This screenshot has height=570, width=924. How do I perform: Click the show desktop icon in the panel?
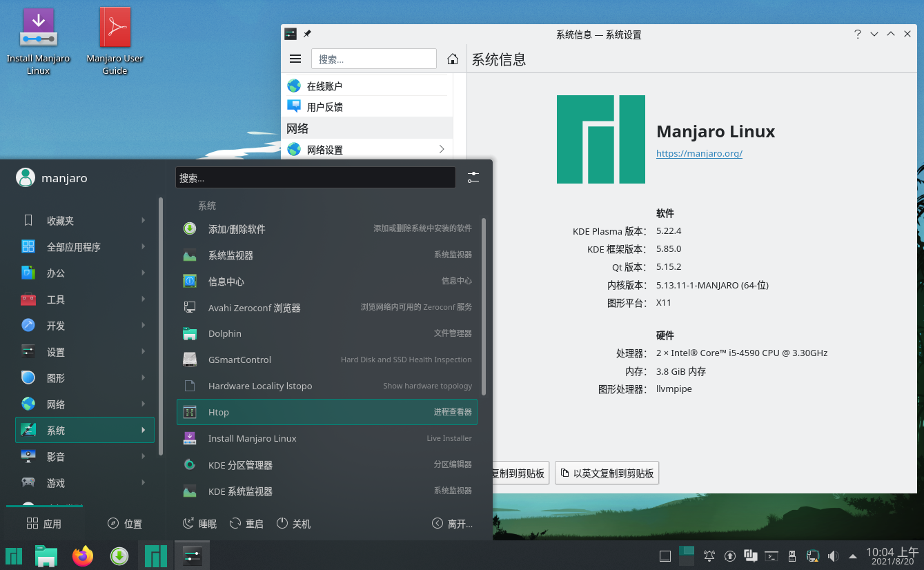(665, 556)
